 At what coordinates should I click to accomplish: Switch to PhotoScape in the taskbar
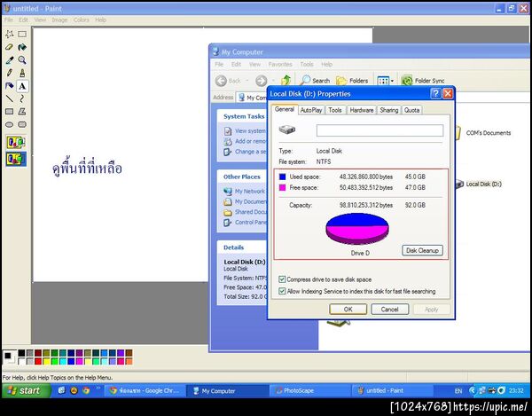click(x=309, y=391)
